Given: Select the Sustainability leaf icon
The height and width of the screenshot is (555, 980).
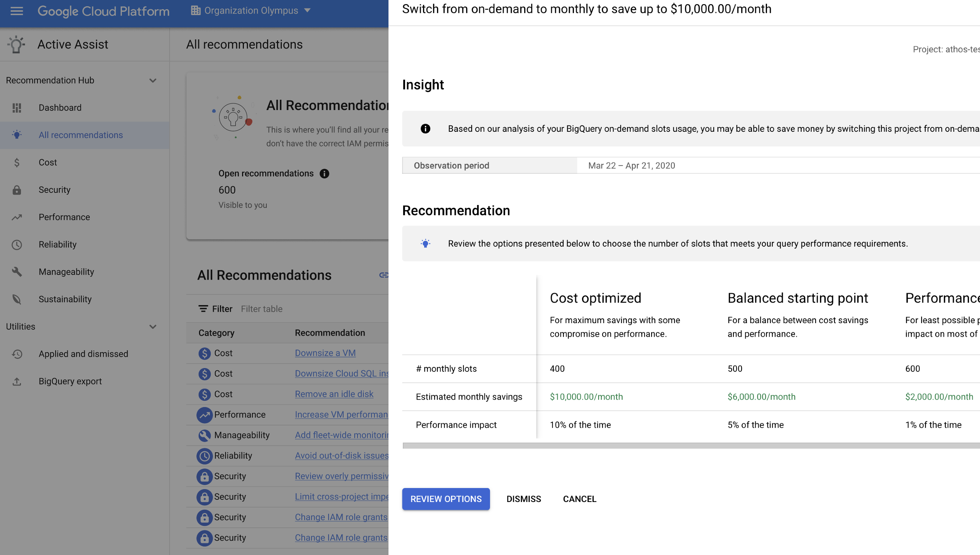Looking at the screenshot, I should coord(17,298).
